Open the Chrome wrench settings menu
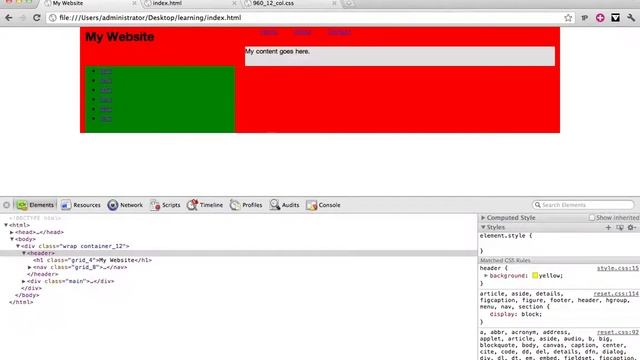 [631, 18]
